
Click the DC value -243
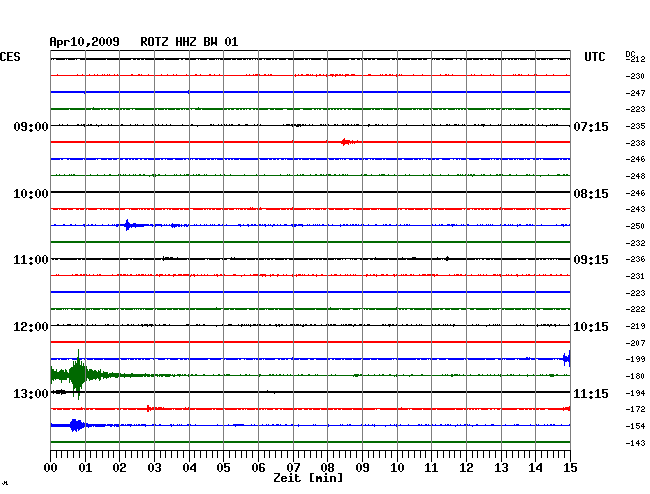[635, 209]
